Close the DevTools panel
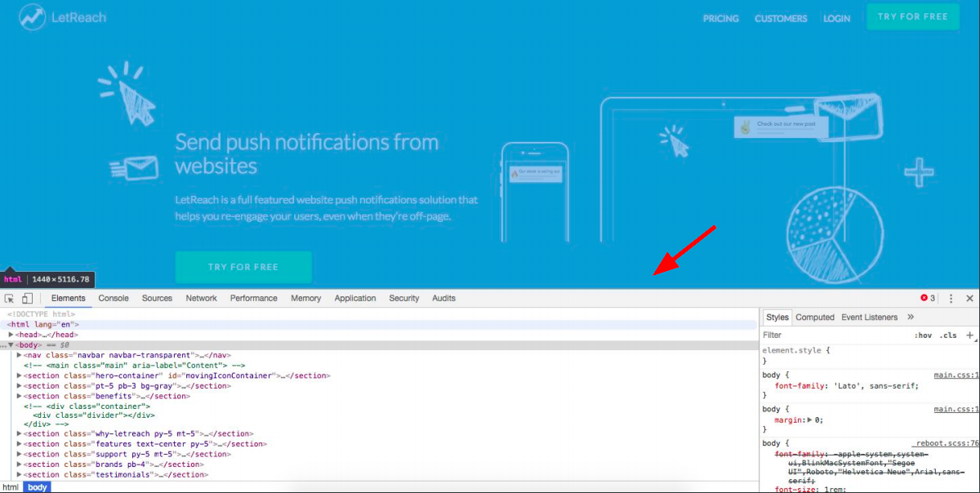Viewport: 980px width, 493px height. point(970,299)
